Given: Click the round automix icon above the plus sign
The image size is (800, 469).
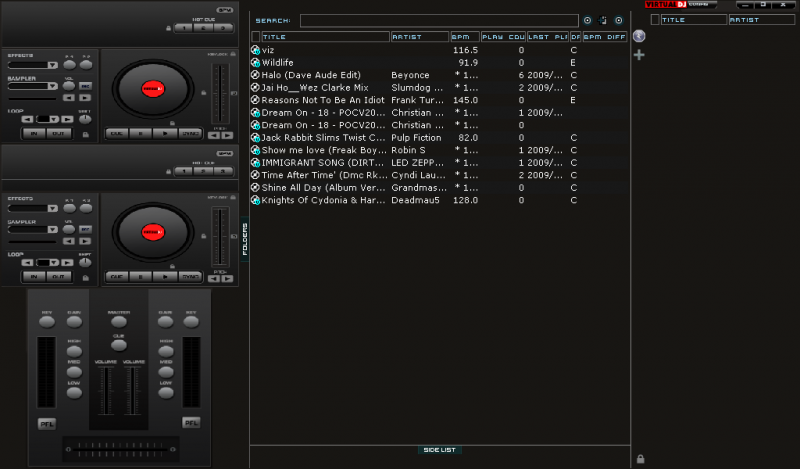Looking at the screenshot, I should tap(639, 36).
